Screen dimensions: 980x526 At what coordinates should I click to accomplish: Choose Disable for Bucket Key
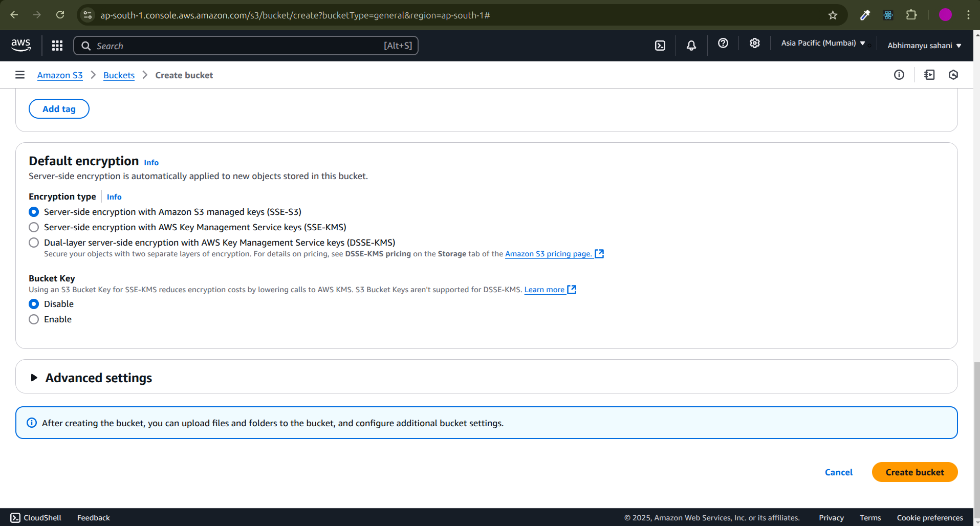click(x=34, y=304)
